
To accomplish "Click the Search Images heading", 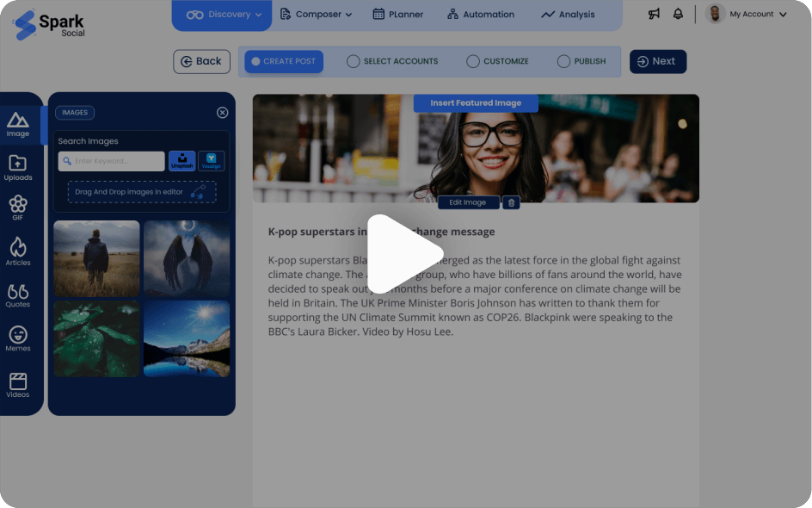I will pos(88,141).
